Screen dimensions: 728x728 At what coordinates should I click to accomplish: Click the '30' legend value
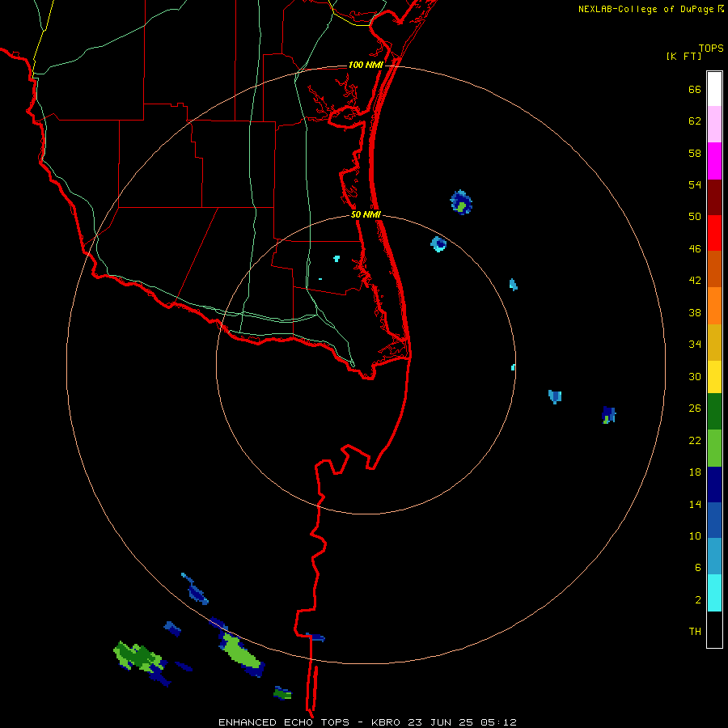(x=695, y=376)
